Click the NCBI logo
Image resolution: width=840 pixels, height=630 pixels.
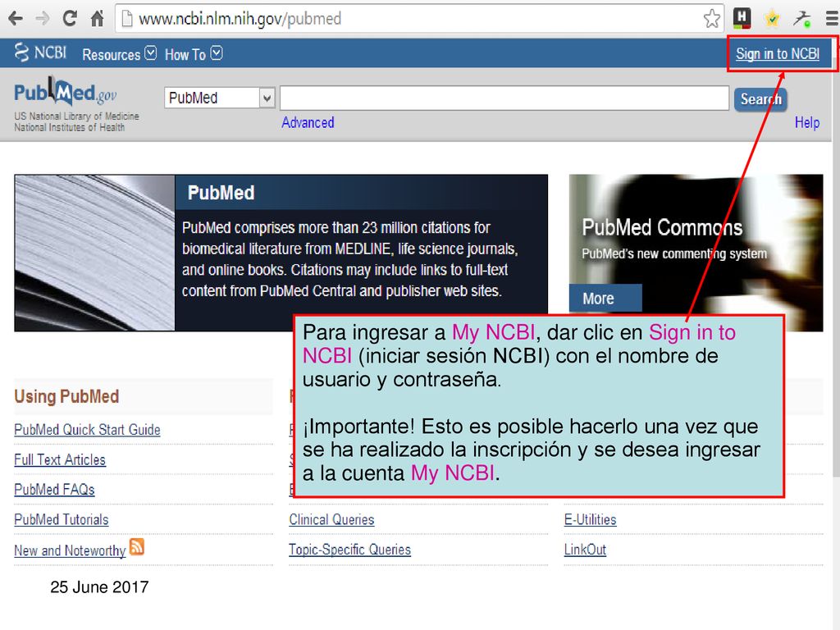coord(40,52)
